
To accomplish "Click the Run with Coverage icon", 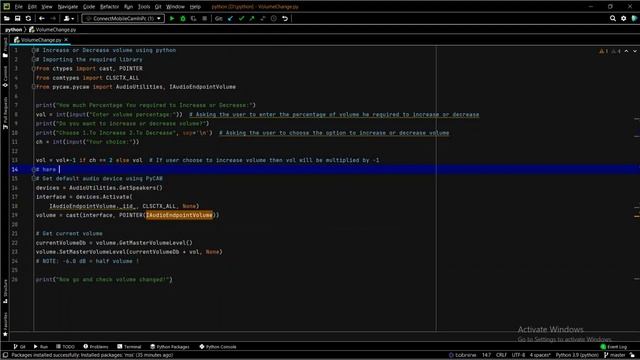I will 193,18.
